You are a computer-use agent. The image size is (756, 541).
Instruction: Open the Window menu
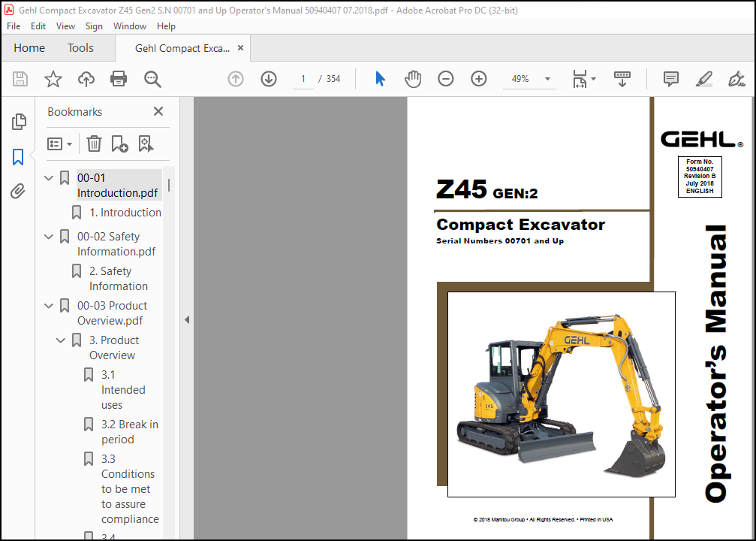[130, 26]
